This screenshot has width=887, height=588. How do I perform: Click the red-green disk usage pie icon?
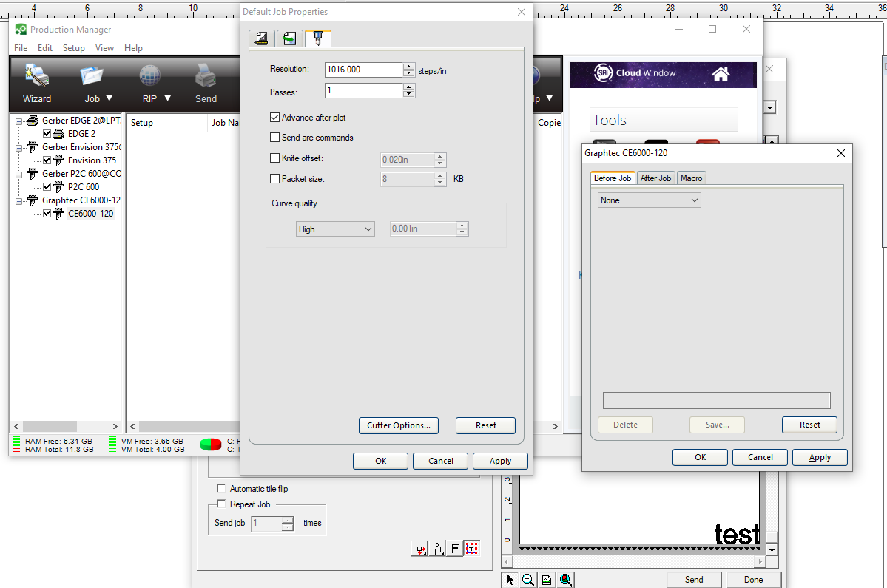pos(211,445)
